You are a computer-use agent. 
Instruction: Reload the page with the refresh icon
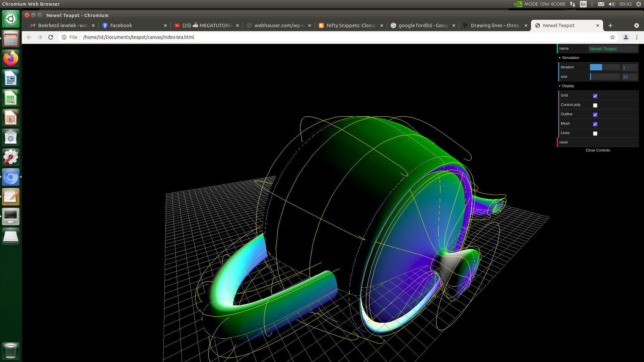click(51, 37)
